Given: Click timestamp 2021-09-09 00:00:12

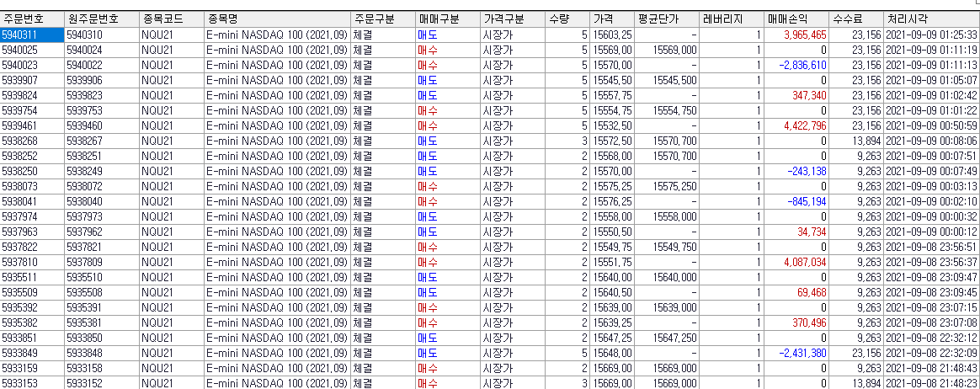Looking at the screenshot, I should (x=931, y=232).
